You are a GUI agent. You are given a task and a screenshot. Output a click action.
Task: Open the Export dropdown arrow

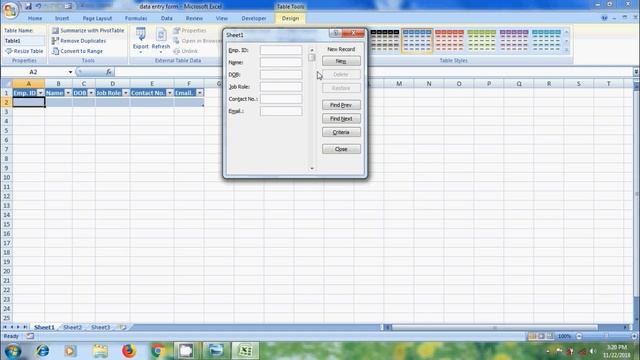click(141, 52)
